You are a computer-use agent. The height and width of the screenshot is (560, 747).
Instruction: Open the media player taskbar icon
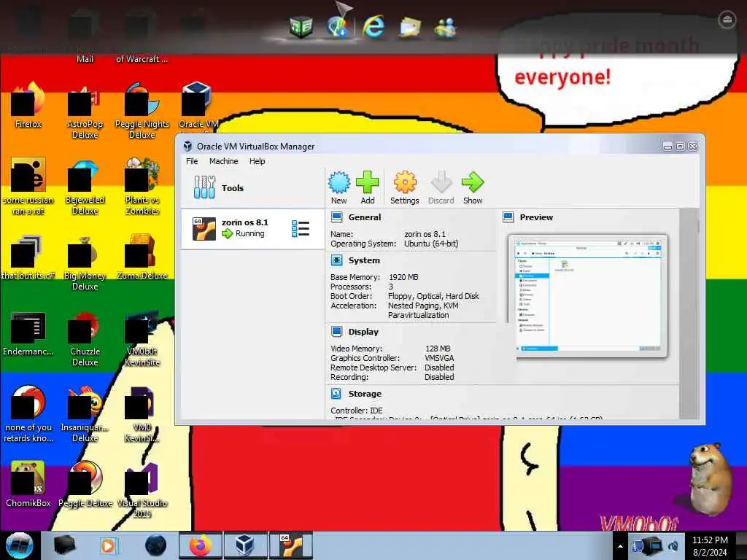(109, 545)
